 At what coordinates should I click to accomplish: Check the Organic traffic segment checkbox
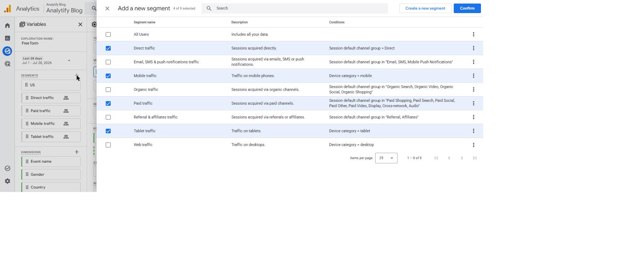click(x=108, y=89)
